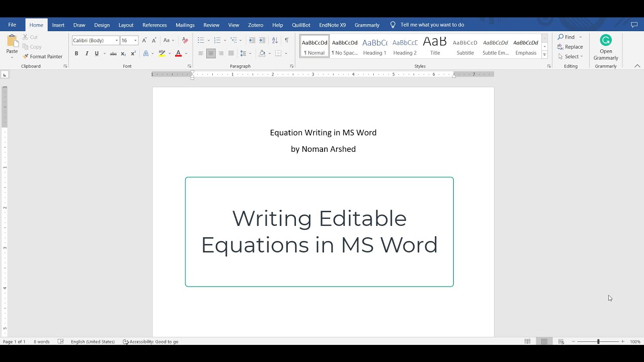This screenshot has width=644, height=362.
Task: Click the Find button
Action: [567, 37]
